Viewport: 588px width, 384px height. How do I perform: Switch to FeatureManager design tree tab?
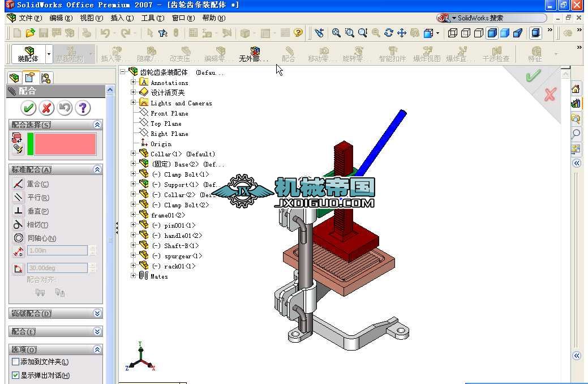14,78
